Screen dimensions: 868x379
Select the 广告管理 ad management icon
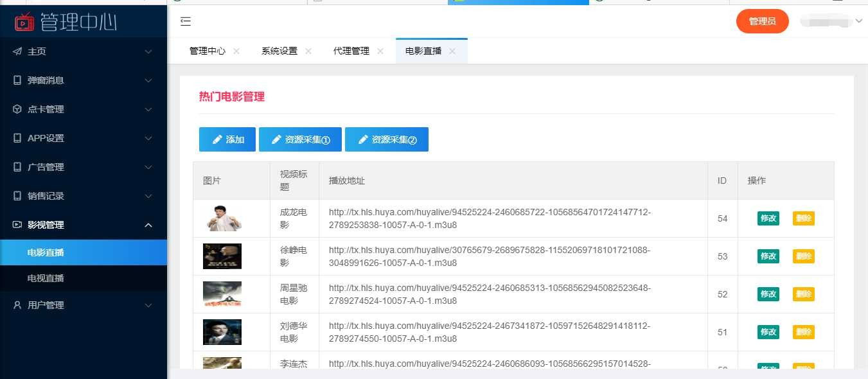[x=17, y=167]
